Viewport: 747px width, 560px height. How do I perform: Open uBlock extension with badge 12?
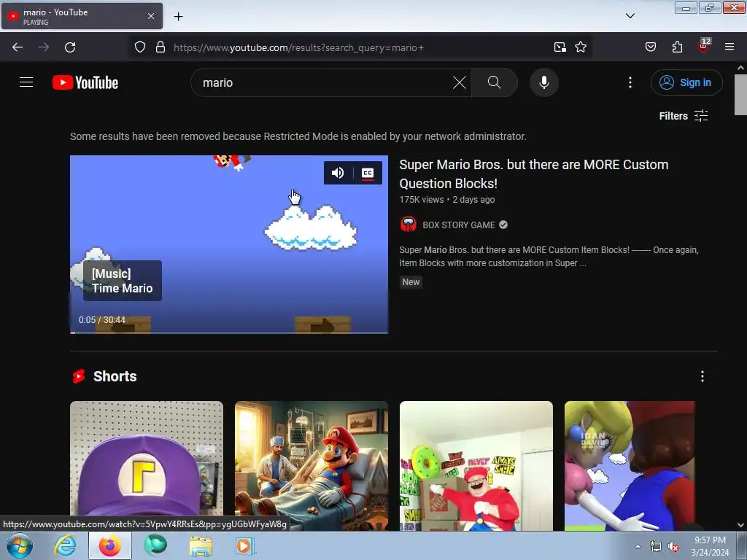[x=703, y=46]
